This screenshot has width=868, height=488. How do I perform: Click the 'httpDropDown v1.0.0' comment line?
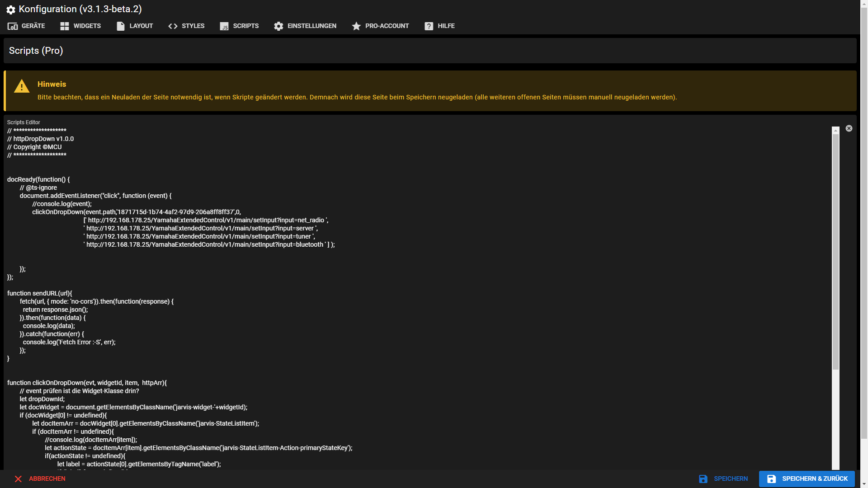pyautogui.click(x=41, y=139)
